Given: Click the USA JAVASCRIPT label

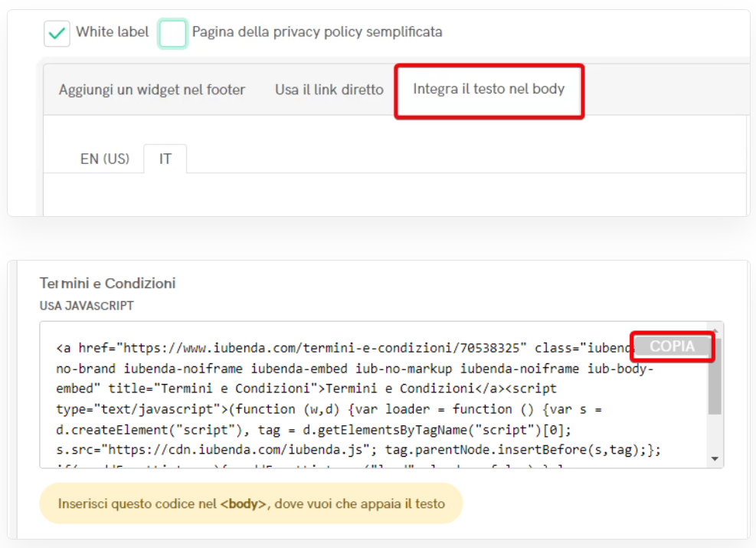Looking at the screenshot, I should click(87, 306).
